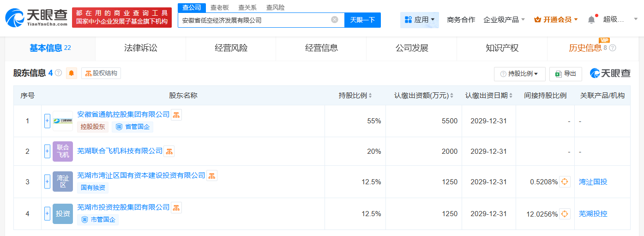Select the 经营信息 tab

pyautogui.click(x=321, y=48)
